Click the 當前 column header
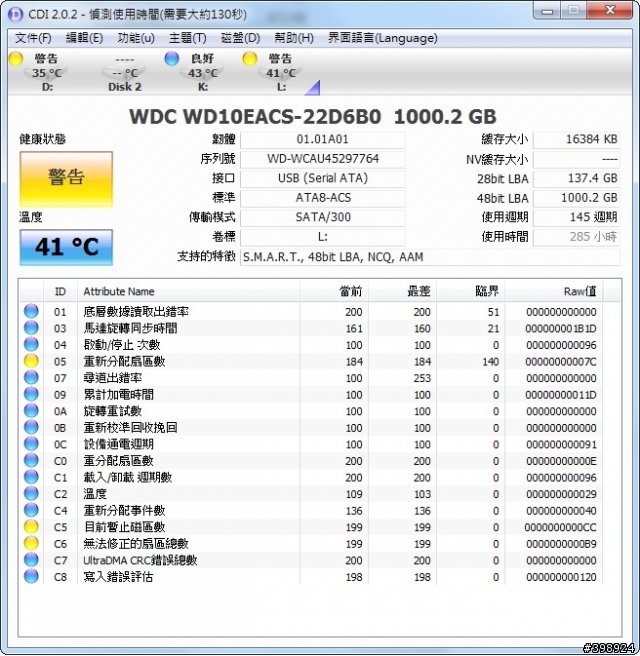This screenshot has height=656, width=640. point(334,291)
